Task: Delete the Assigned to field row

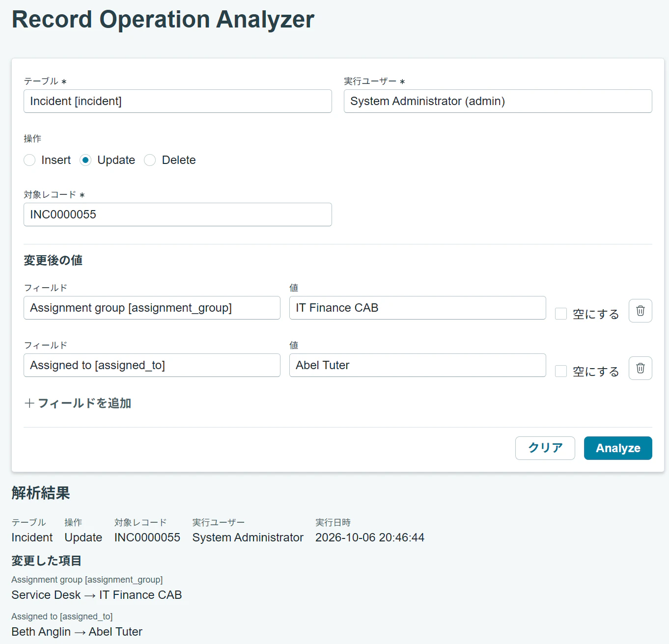Action: [x=641, y=368]
